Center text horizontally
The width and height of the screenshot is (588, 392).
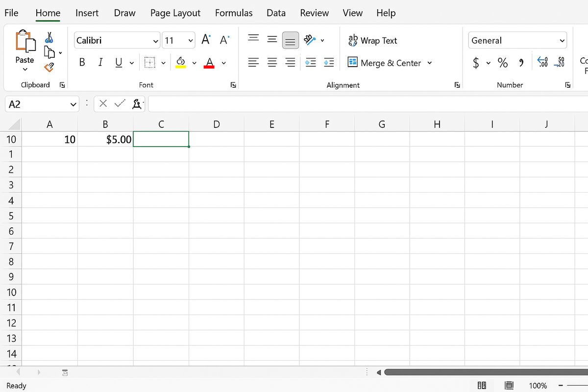pos(272,62)
